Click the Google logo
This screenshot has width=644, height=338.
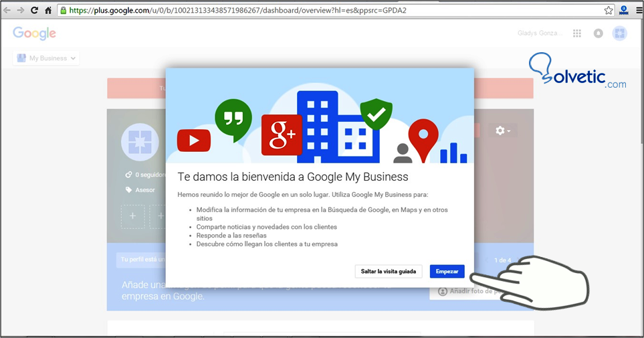35,33
